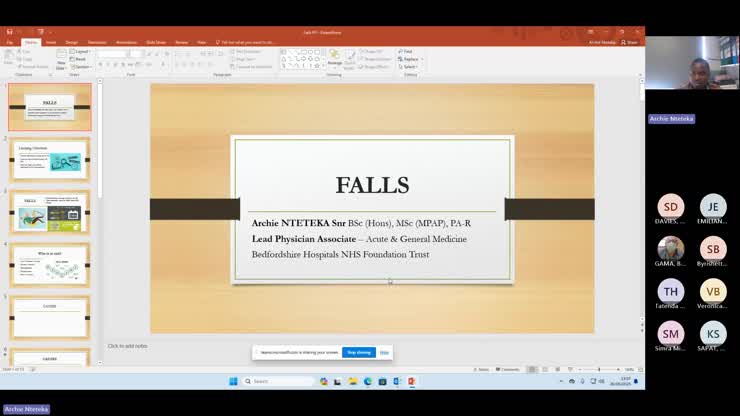Open the font name combo box
This screenshot has width=740, height=416.
click(112, 54)
